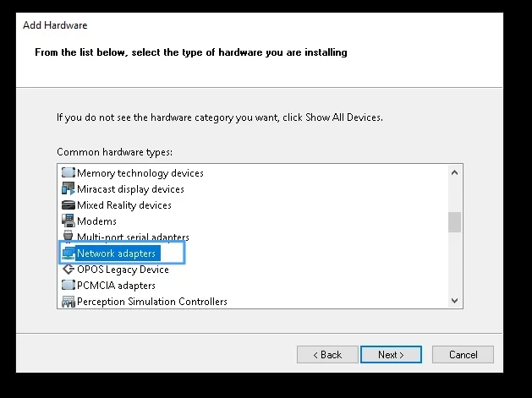Image resolution: width=532 pixels, height=398 pixels.
Task: Cancel the Add Hardware wizard
Action: point(463,355)
